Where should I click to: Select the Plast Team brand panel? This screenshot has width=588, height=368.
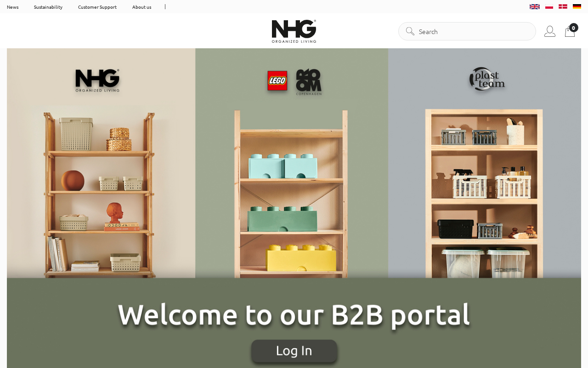(x=485, y=163)
